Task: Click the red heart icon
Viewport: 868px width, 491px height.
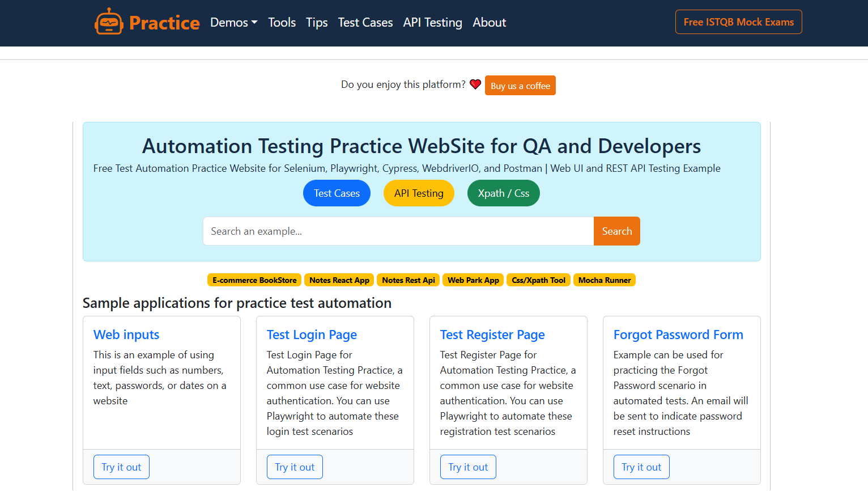Action: pyautogui.click(x=475, y=84)
